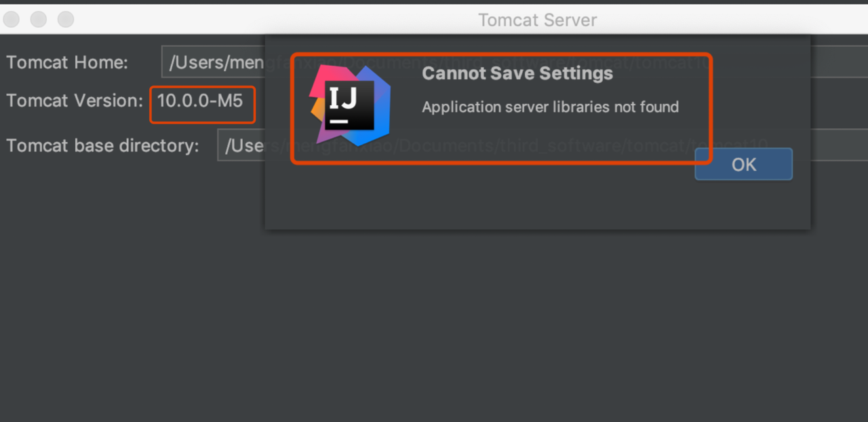The height and width of the screenshot is (422, 868).
Task: Select the 10.0.0-M5 version value
Action: pyautogui.click(x=200, y=101)
